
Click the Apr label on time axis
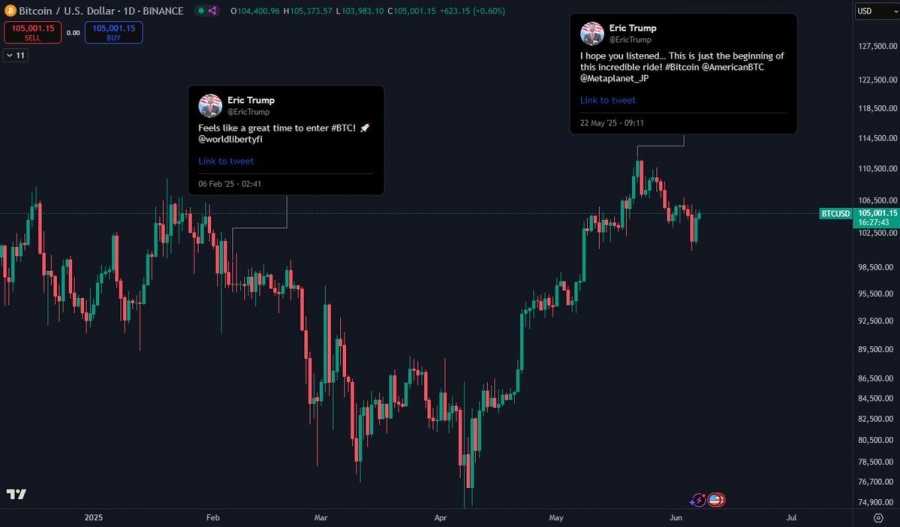(x=440, y=517)
